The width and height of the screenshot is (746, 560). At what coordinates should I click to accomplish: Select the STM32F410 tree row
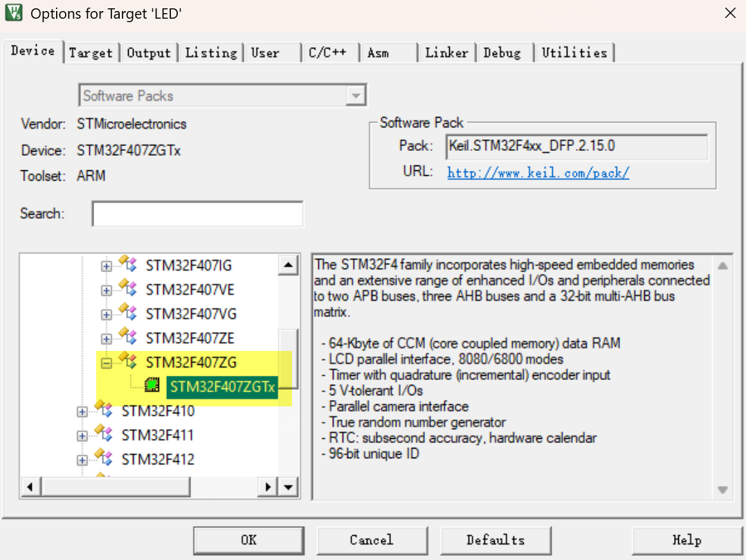point(158,411)
